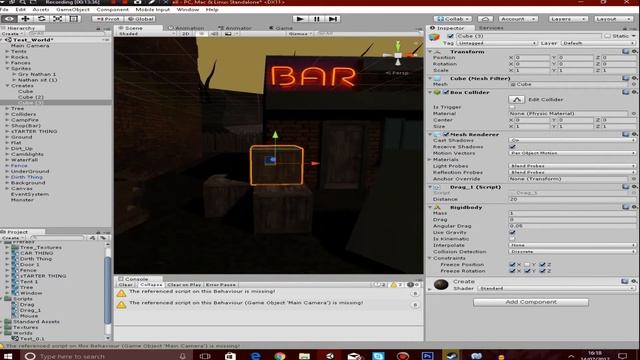Toggle the Box Collider enabled checkbox
This screenshot has width=640, height=360.
pos(446,92)
